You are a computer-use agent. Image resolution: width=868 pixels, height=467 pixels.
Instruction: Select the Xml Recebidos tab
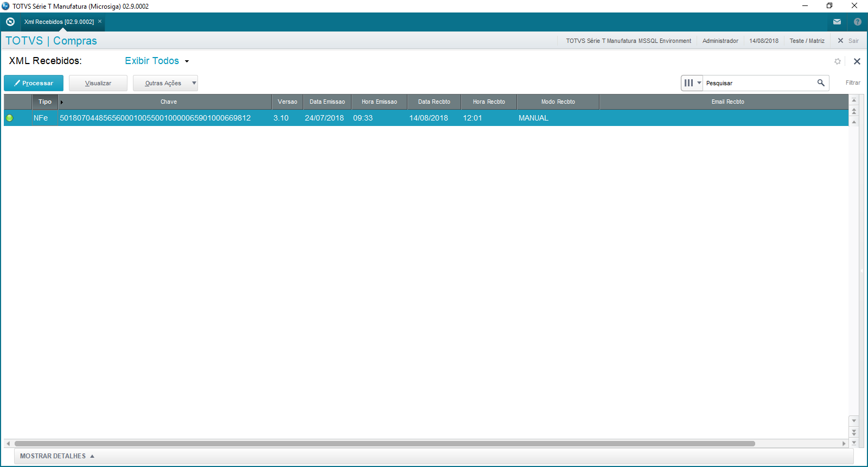pyautogui.click(x=59, y=22)
